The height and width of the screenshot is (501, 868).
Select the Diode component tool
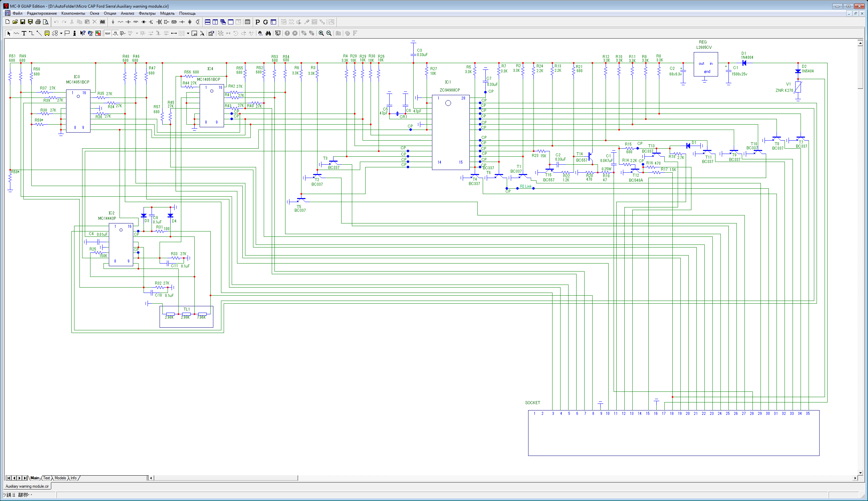pos(144,22)
